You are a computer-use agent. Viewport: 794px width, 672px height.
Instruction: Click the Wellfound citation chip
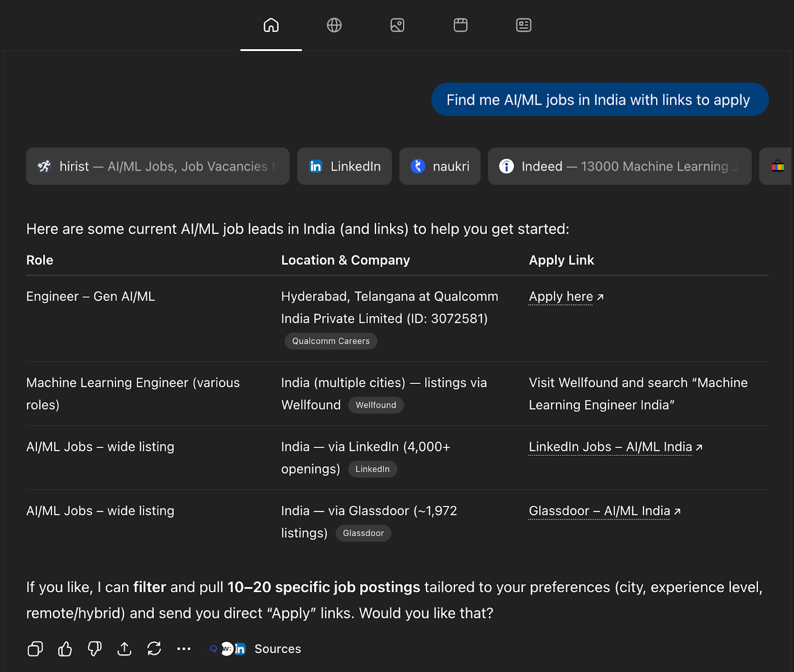point(376,405)
